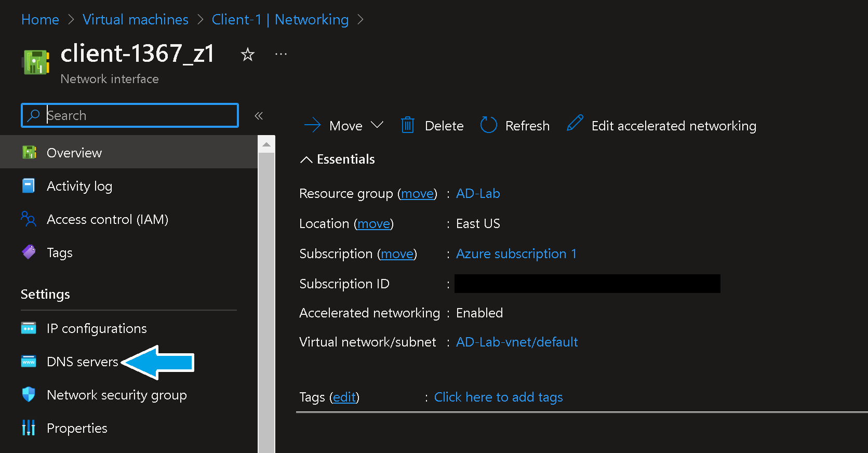Screen dimensions: 868x453
Task: Click the Access control (IAM) people icon
Action: tap(29, 219)
